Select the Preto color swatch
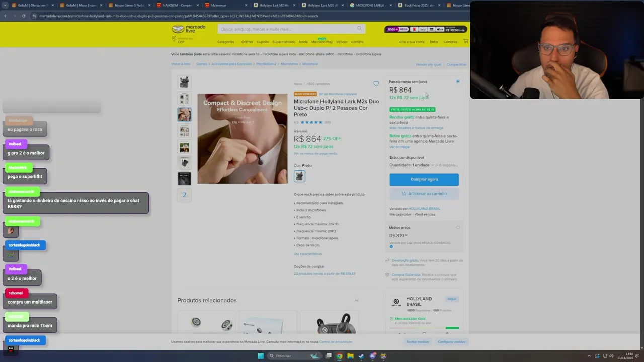This screenshot has width=644, height=362. [x=299, y=176]
